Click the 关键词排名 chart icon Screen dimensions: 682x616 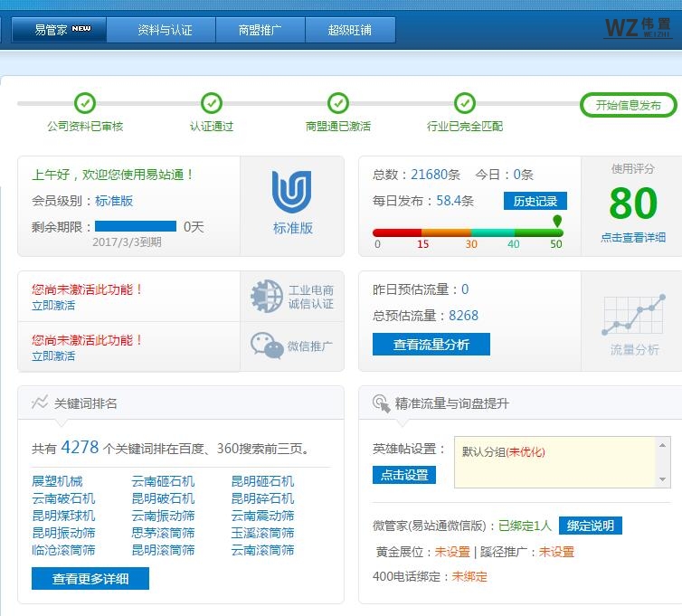point(40,402)
